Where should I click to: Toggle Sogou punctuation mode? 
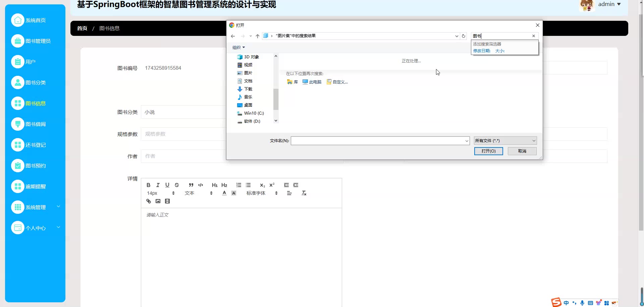[x=574, y=303]
